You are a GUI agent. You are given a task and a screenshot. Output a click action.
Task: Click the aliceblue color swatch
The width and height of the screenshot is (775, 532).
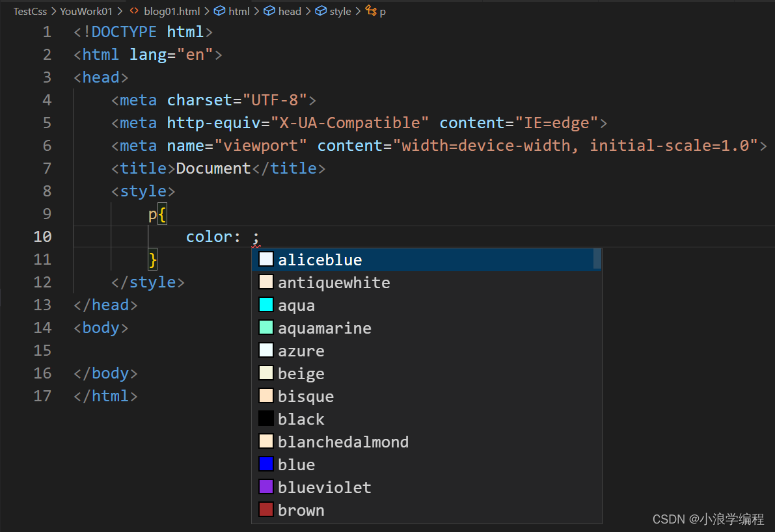click(266, 259)
